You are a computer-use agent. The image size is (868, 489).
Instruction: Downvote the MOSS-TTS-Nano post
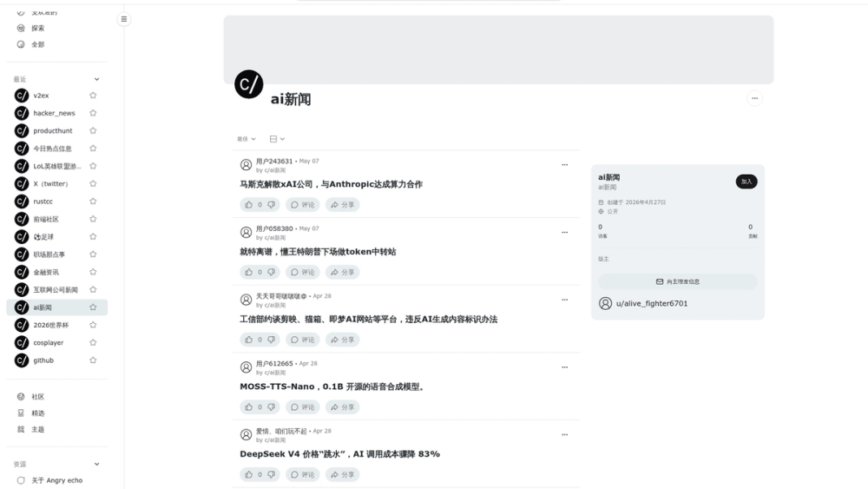(271, 407)
